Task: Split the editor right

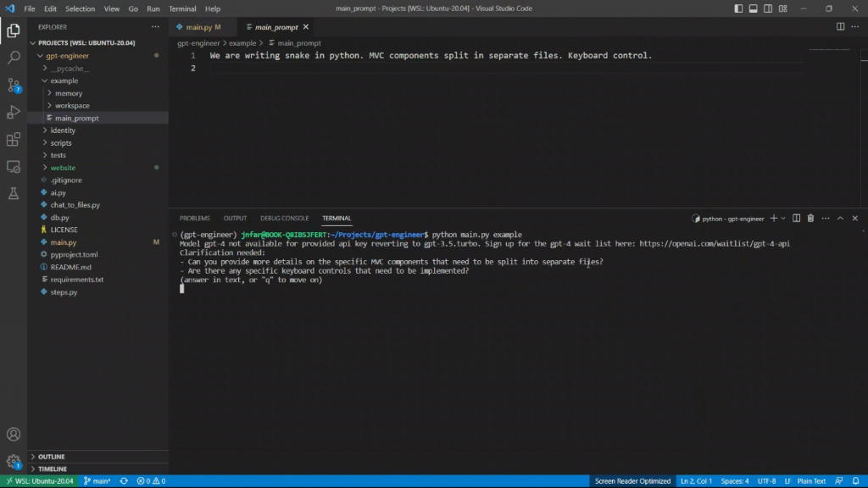Action: [840, 26]
